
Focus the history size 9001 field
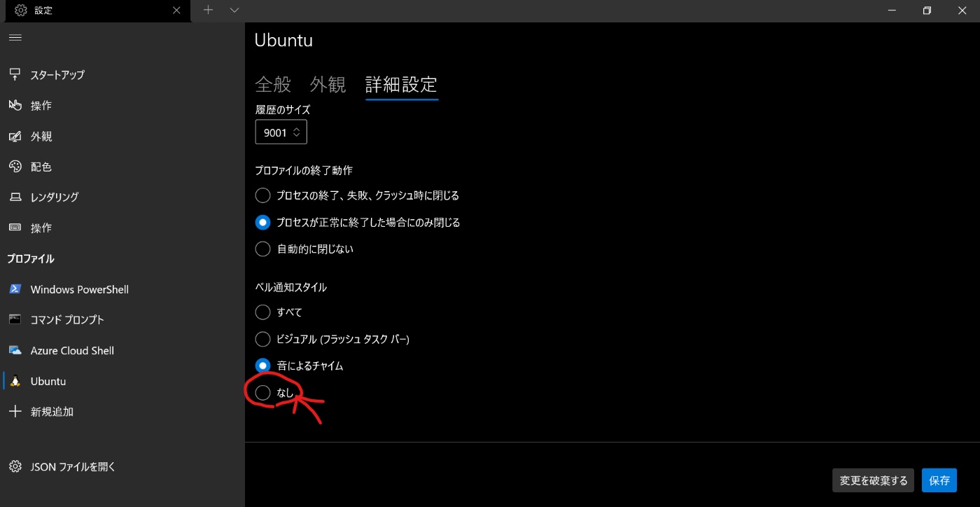281,132
